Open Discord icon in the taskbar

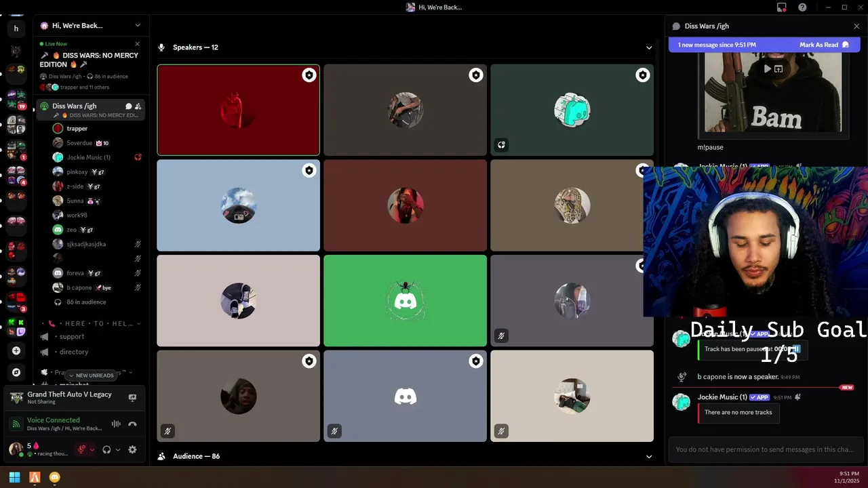coord(55,477)
